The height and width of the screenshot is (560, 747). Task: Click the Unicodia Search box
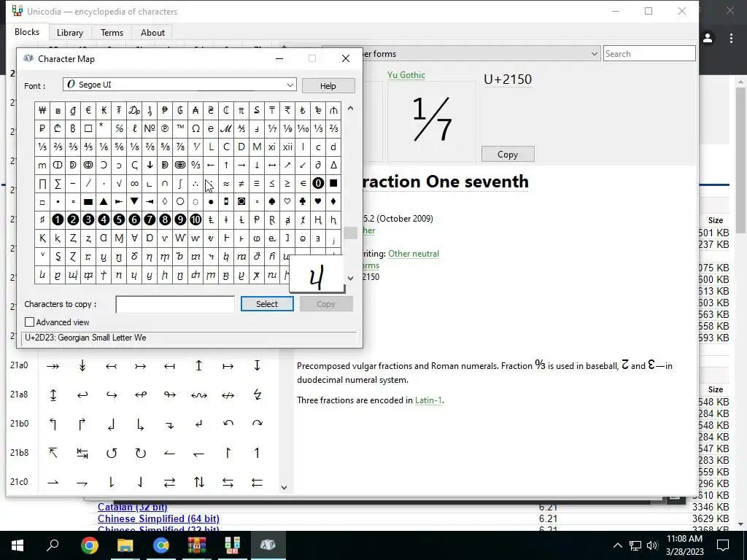pyautogui.click(x=649, y=54)
